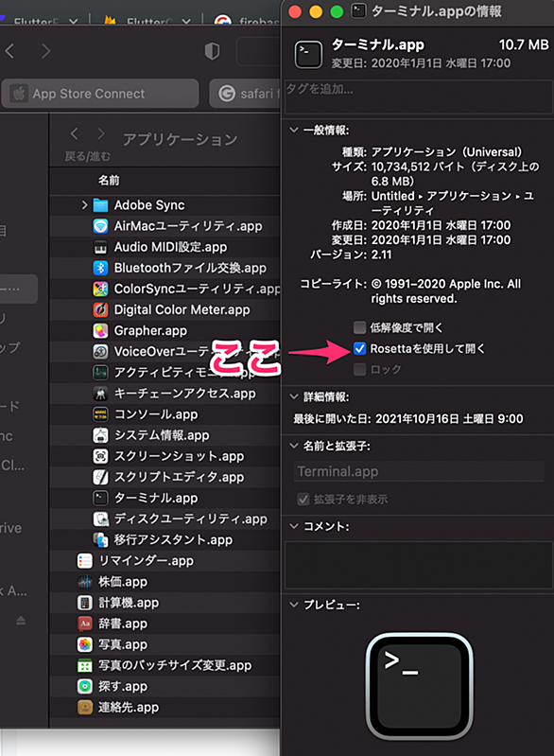The height and width of the screenshot is (756, 554).
Task: Click the 10.7 MB size label
Action: click(x=524, y=44)
